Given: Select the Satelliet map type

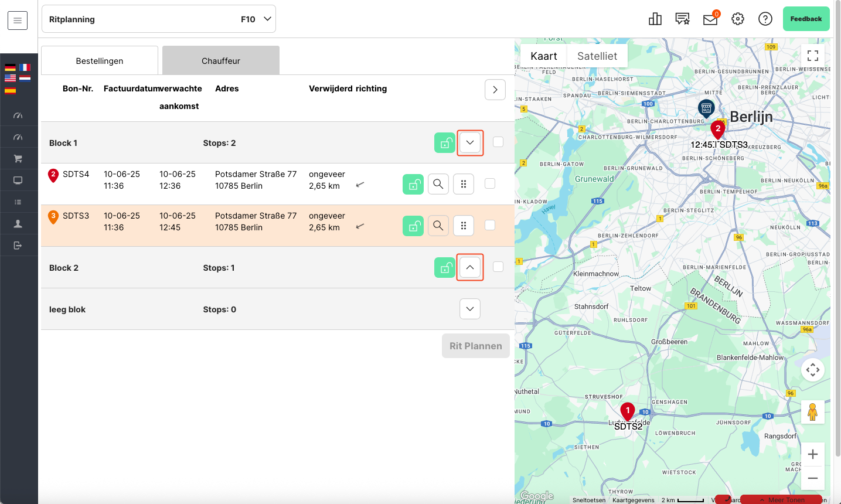Looking at the screenshot, I should click(597, 56).
